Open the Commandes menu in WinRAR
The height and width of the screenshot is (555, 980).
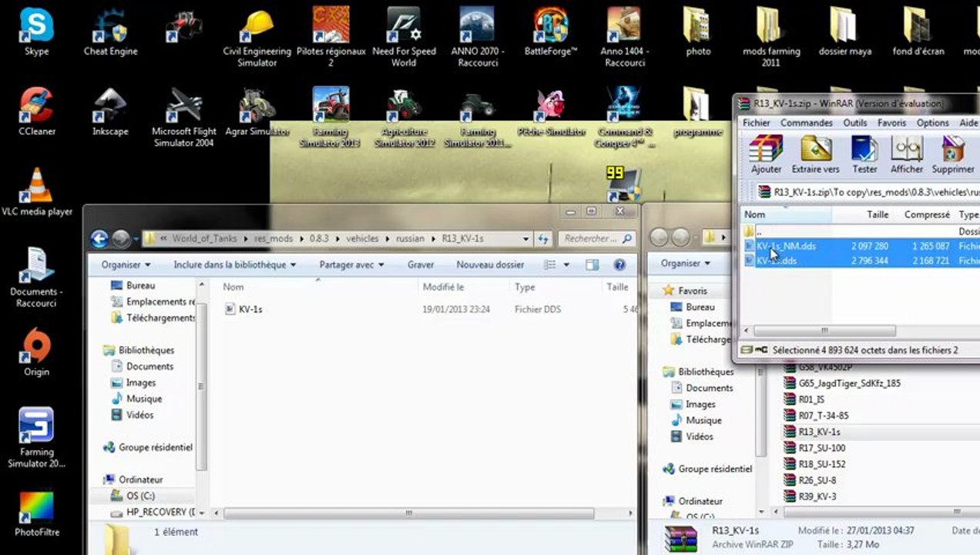[x=807, y=123]
